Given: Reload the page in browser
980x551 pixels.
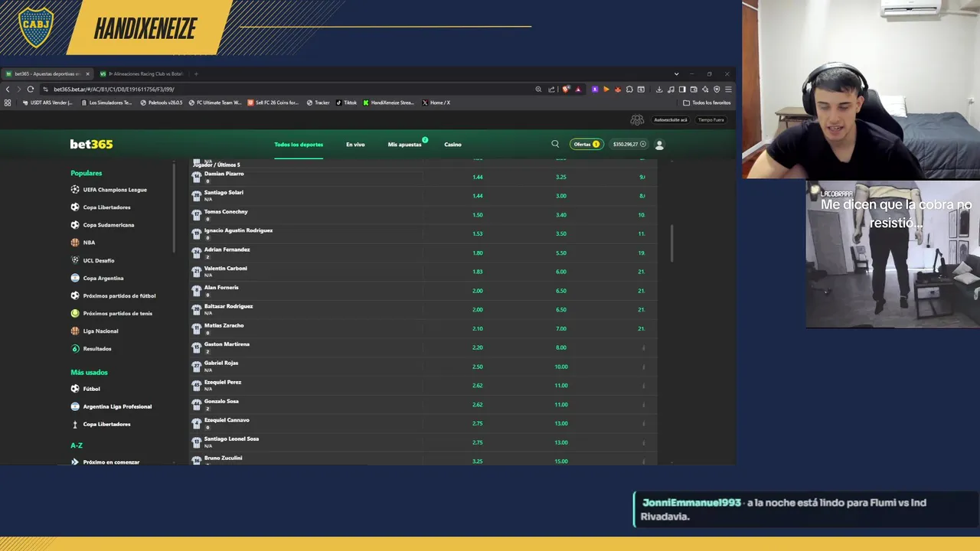Looking at the screenshot, I should 31,89.
